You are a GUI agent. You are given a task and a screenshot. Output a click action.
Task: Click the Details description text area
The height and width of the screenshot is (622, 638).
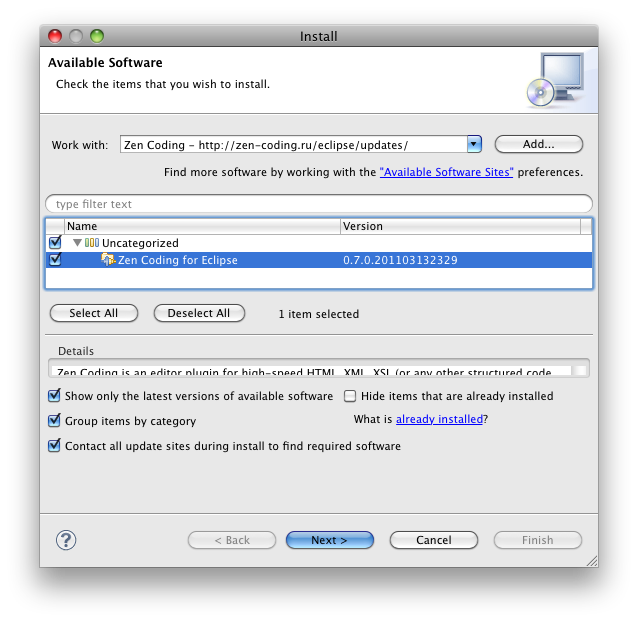pos(311,370)
